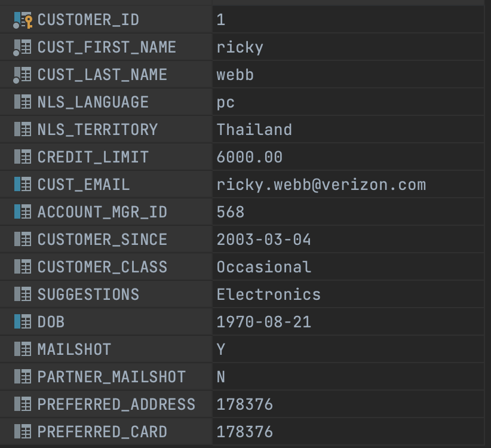491x448 pixels.
Task: Select the CUSTOMER_SINCE field name
Action: [x=102, y=240]
